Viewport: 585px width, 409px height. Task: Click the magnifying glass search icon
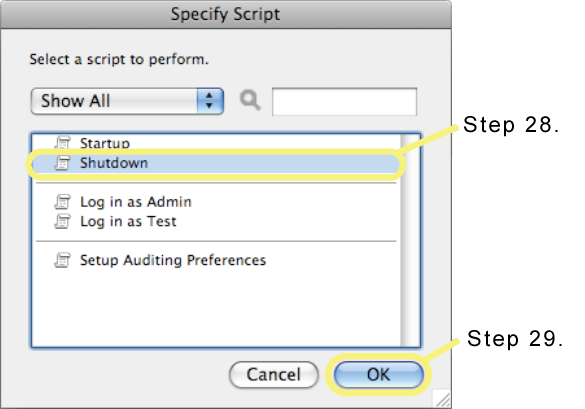coord(250,101)
